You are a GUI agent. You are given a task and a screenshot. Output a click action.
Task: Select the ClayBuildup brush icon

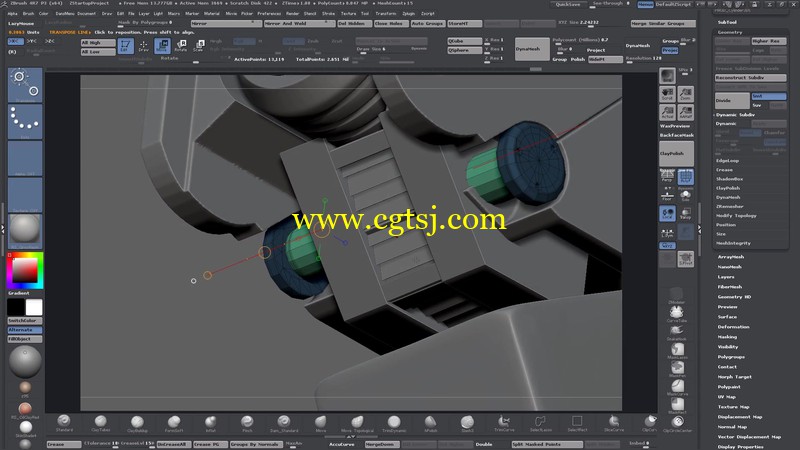[137, 422]
